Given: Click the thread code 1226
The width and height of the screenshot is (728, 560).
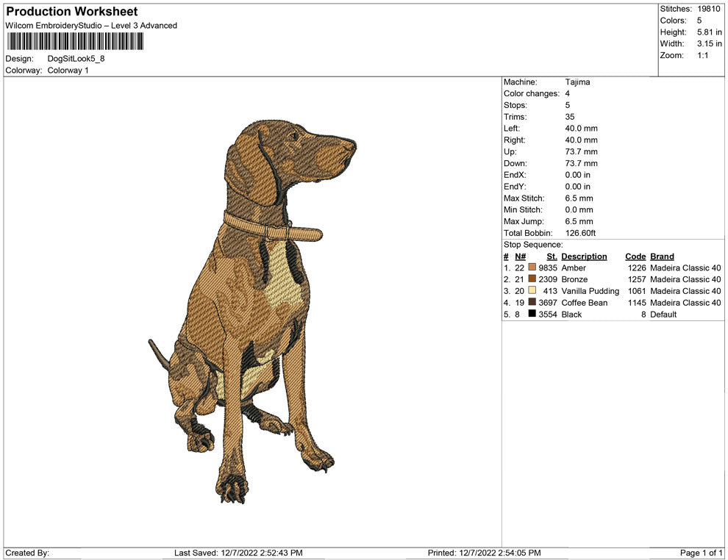Looking at the screenshot, I should 637,268.
